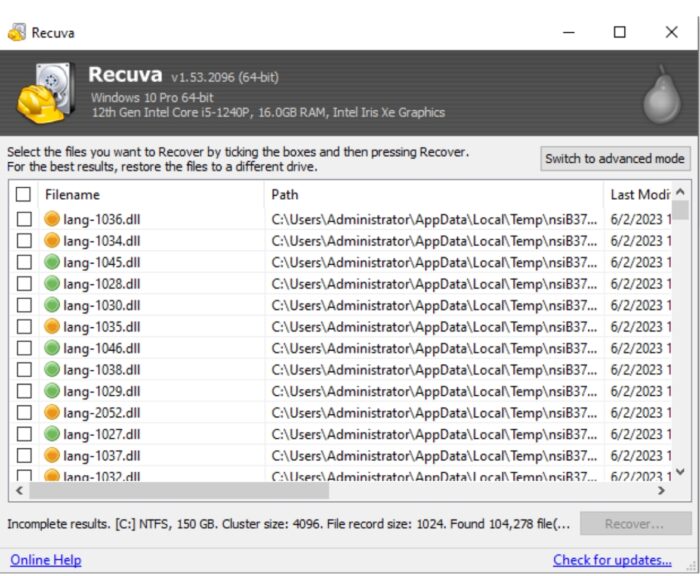Sort by the Path column header

tap(434, 195)
